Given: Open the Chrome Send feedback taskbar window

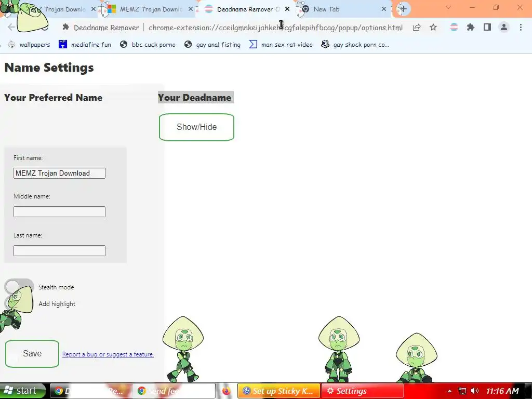Looking at the screenshot, I should (174, 391).
